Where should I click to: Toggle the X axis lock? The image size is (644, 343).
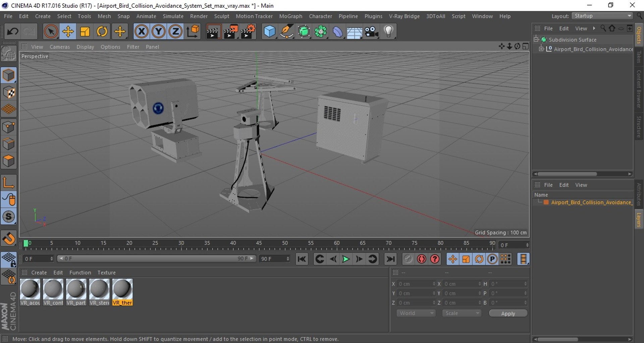click(x=141, y=32)
